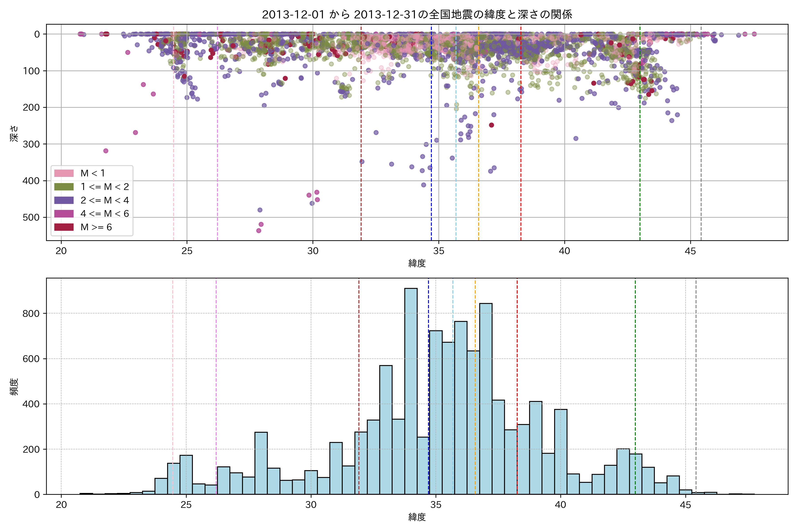Click the M >= 6 legend text

pyautogui.click(x=96, y=227)
